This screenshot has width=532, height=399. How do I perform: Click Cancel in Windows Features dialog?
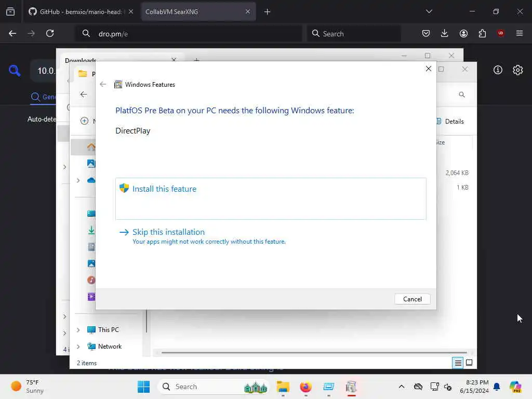(x=412, y=299)
